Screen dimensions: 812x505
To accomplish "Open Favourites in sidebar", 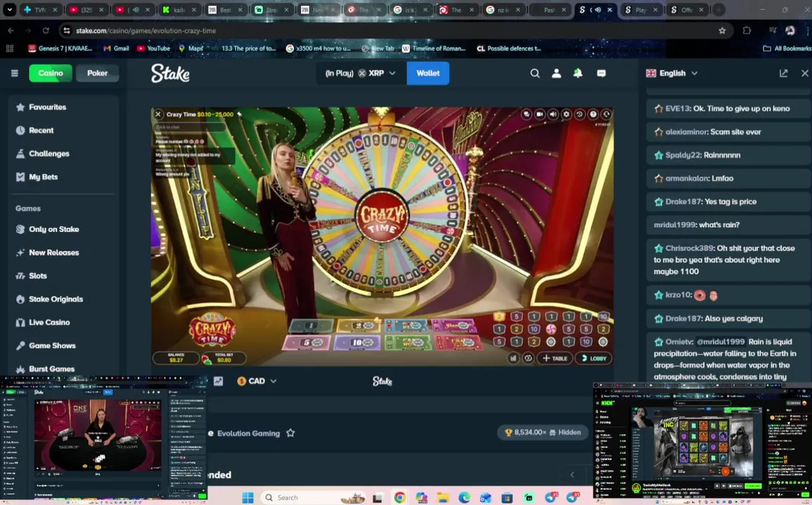I will coord(63,107).
